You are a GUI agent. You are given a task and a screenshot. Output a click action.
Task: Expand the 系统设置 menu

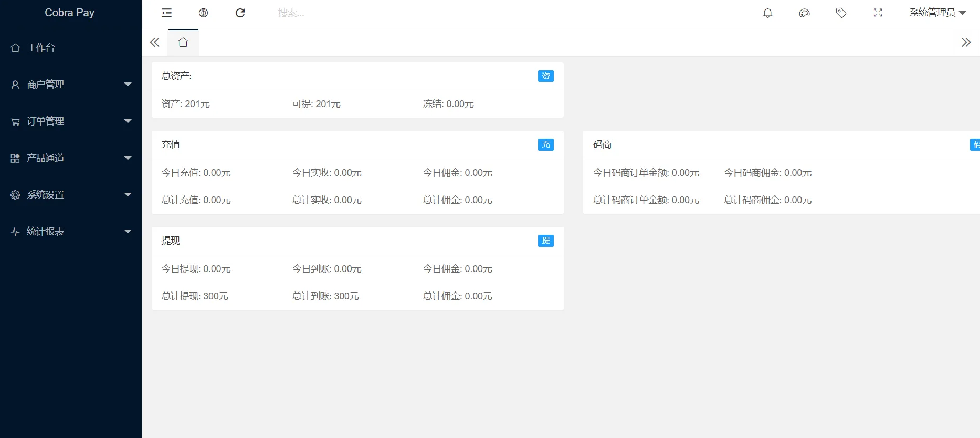tap(70, 195)
